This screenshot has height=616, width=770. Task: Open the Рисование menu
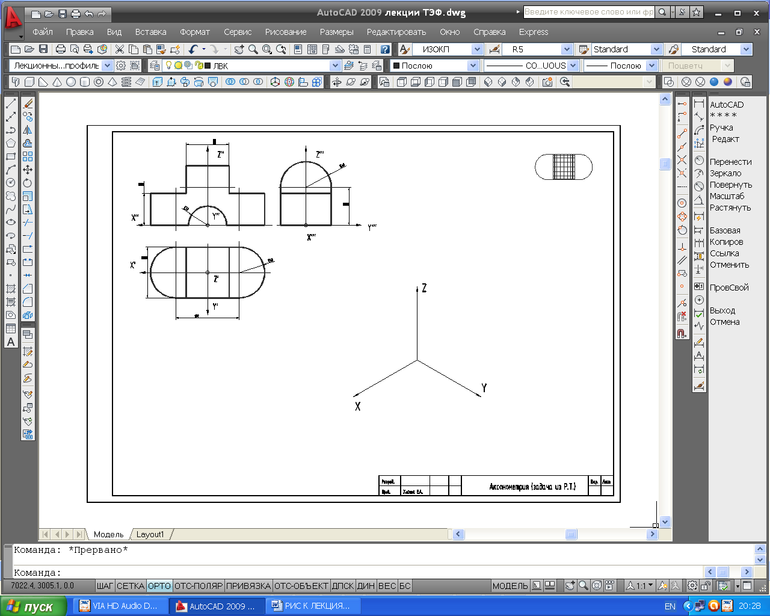pos(284,32)
